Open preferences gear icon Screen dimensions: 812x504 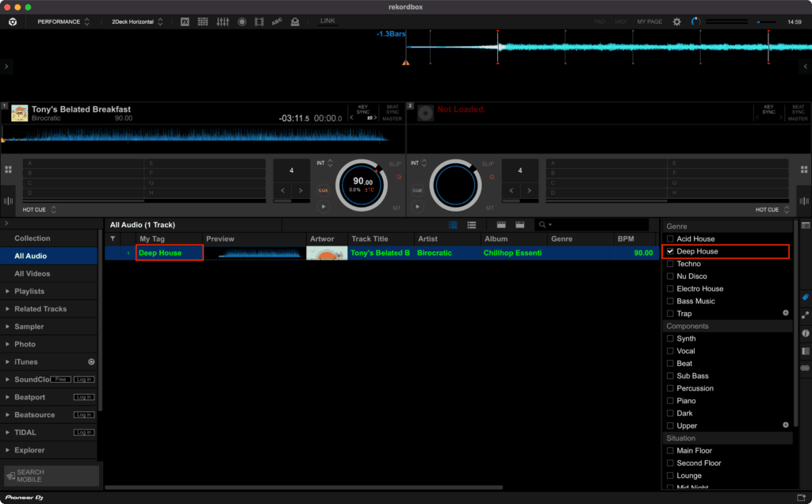[676, 21]
